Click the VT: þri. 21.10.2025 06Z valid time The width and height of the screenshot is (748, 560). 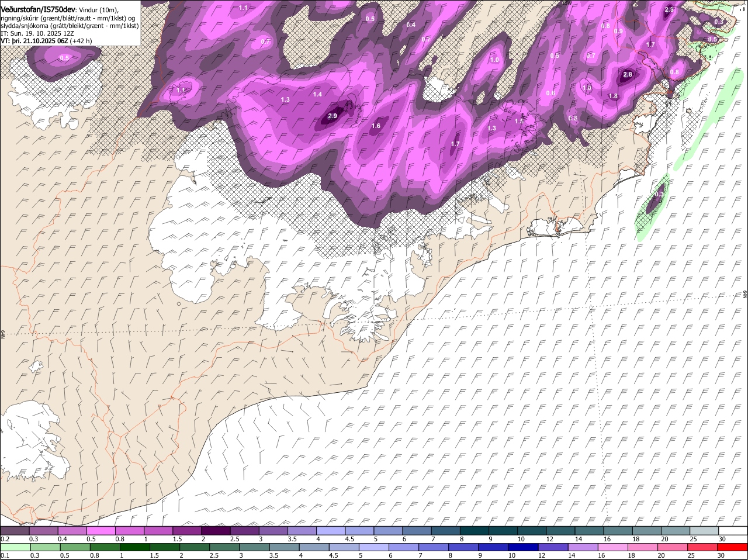pyautogui.click(x=34, y=42)
